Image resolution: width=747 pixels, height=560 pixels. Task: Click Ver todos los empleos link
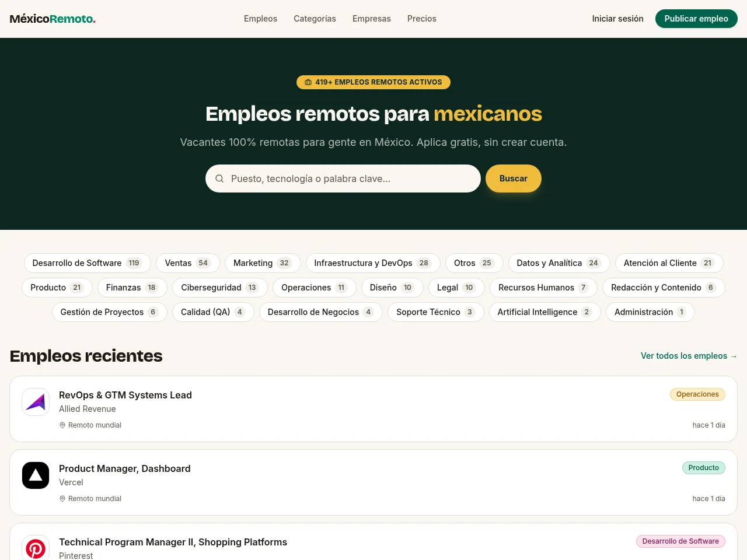click(689, 356)
